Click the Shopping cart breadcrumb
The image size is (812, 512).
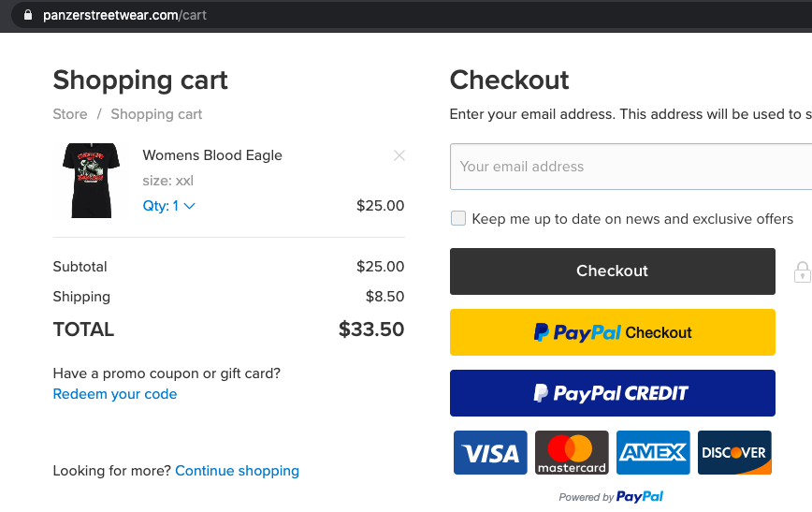[x=156, y=114]
